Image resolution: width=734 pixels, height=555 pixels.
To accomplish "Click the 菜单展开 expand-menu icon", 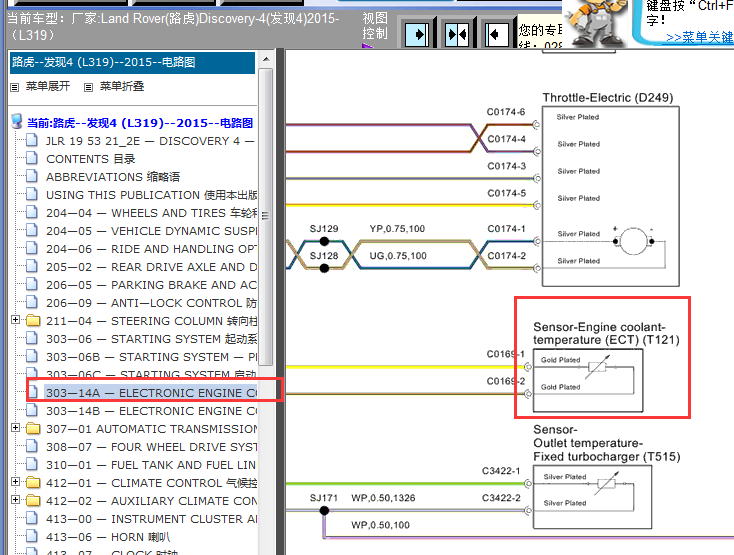I will pos(15,87).
